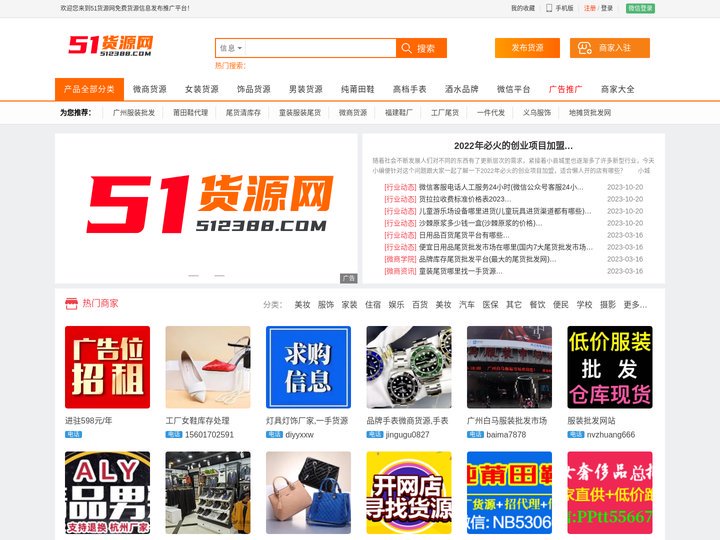
Task: Select second carousel slide indicator
Action: 219,276
